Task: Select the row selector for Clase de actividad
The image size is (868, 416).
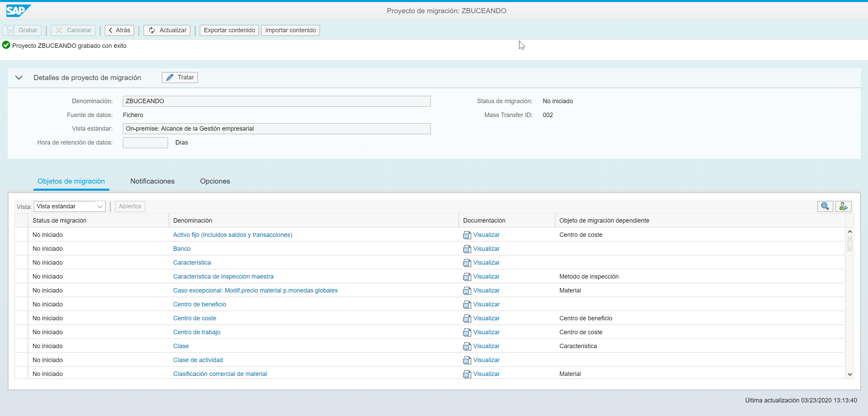Action: 21,360
